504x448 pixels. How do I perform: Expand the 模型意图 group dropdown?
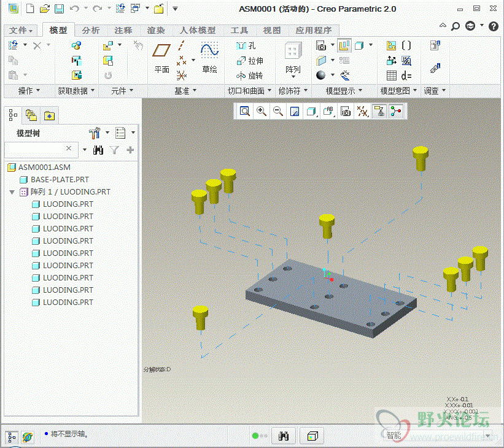point(398,91)
